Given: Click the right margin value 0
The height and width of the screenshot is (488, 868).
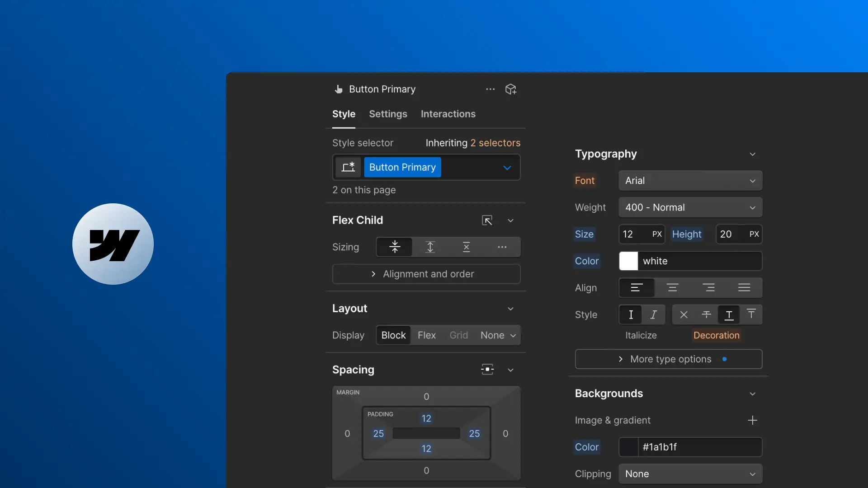Looking at the screenshot, I should 505,434.
